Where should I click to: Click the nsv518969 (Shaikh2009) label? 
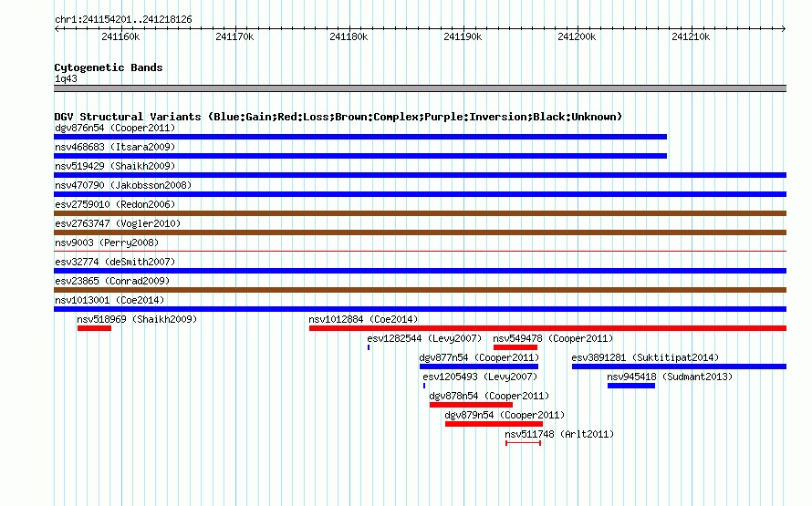pyautogui.click(x=137, y=319)
